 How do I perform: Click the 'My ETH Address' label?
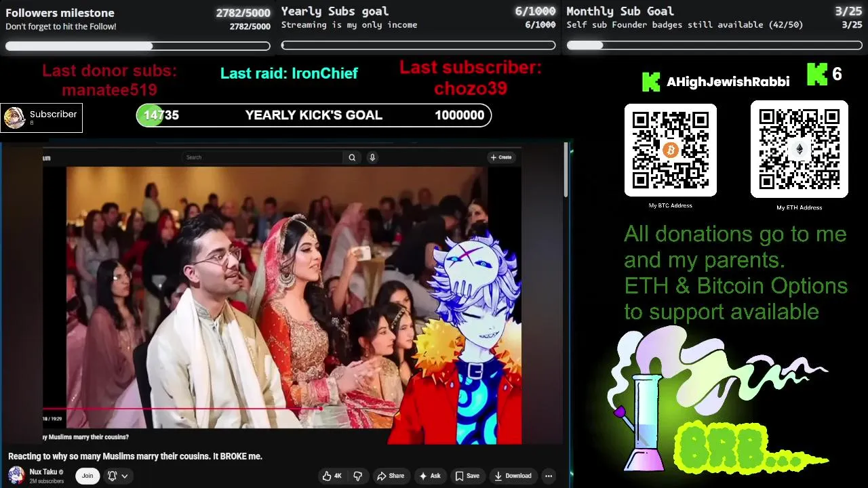point(800,207)
